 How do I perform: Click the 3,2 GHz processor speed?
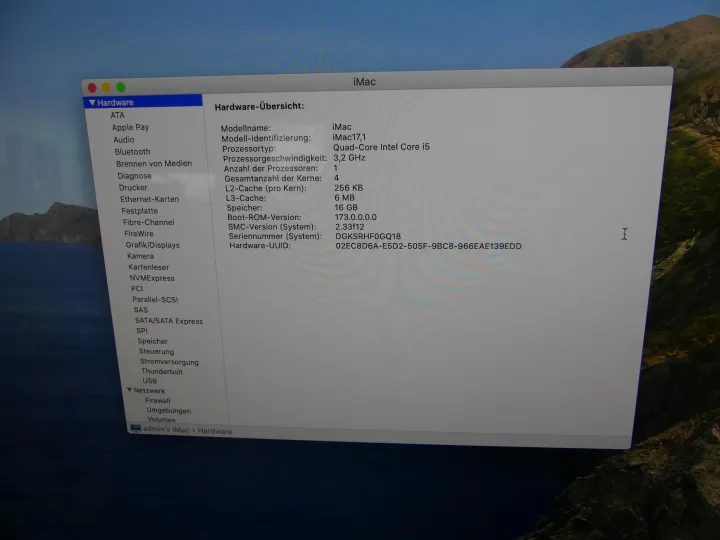(349, 158)
